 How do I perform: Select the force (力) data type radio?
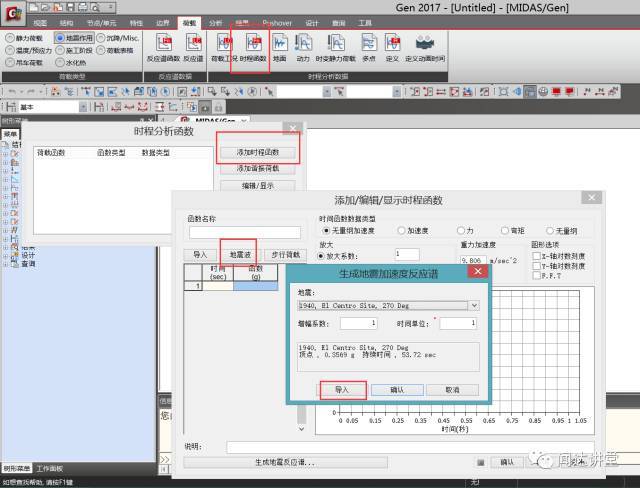coord(461,231)
